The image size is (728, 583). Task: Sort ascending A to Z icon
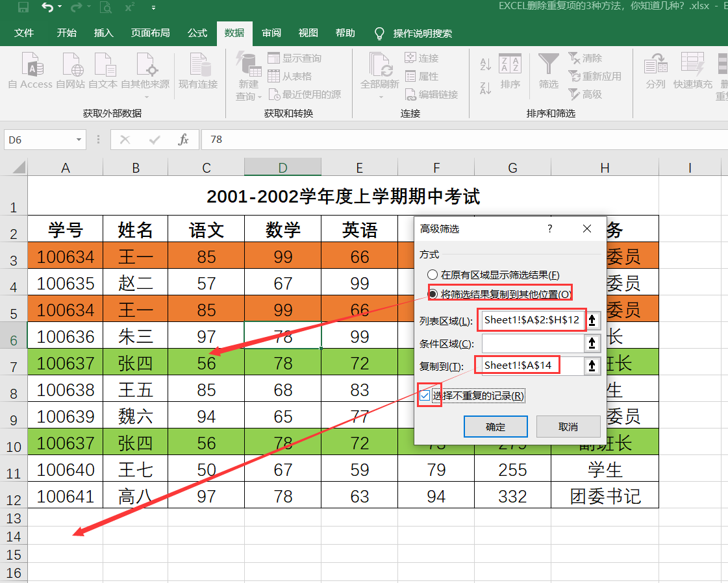point(486,64)
